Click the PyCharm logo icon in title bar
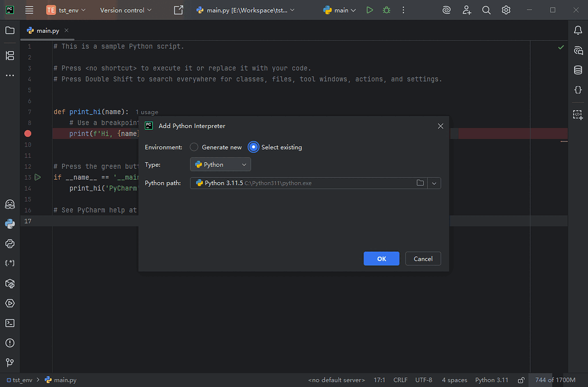This screenshot has width=588, height=387. point(10,10)
